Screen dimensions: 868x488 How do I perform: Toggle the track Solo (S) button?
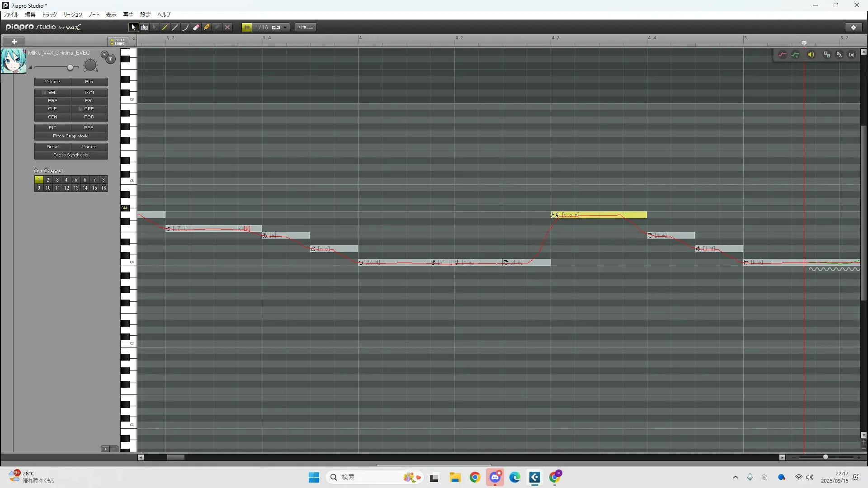pos(104,55)
